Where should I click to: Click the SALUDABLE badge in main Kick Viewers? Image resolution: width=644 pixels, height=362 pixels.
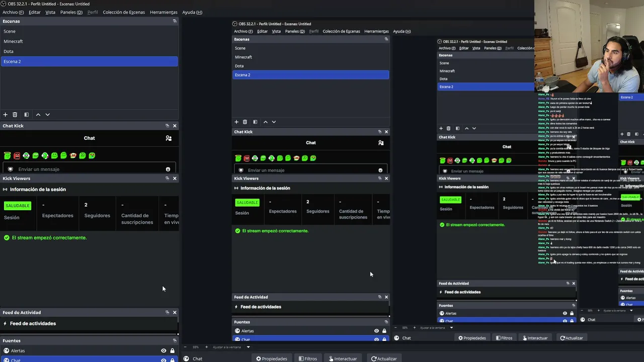pyautogui.click(x=18, y=206)
